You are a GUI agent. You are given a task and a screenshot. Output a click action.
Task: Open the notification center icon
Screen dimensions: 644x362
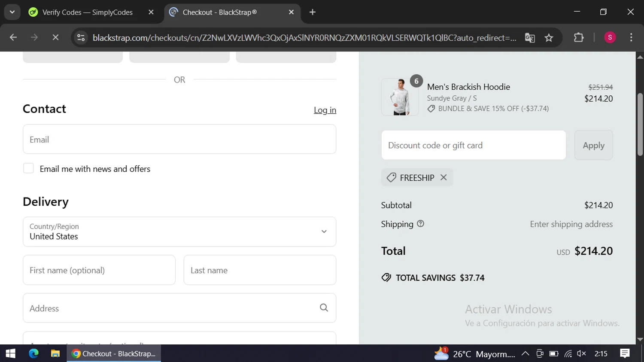point(625,353)
